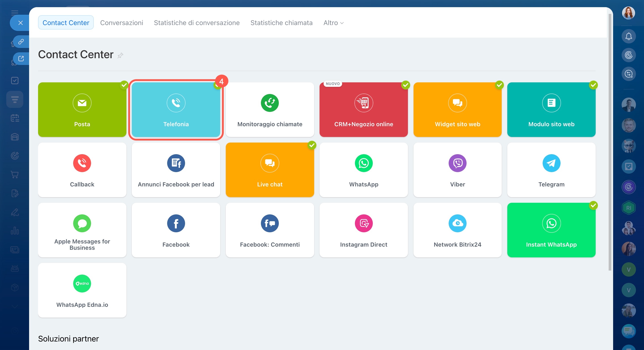
Task: Click the Modulo sito web checkmark badge
Action: (x=593, y=85)
